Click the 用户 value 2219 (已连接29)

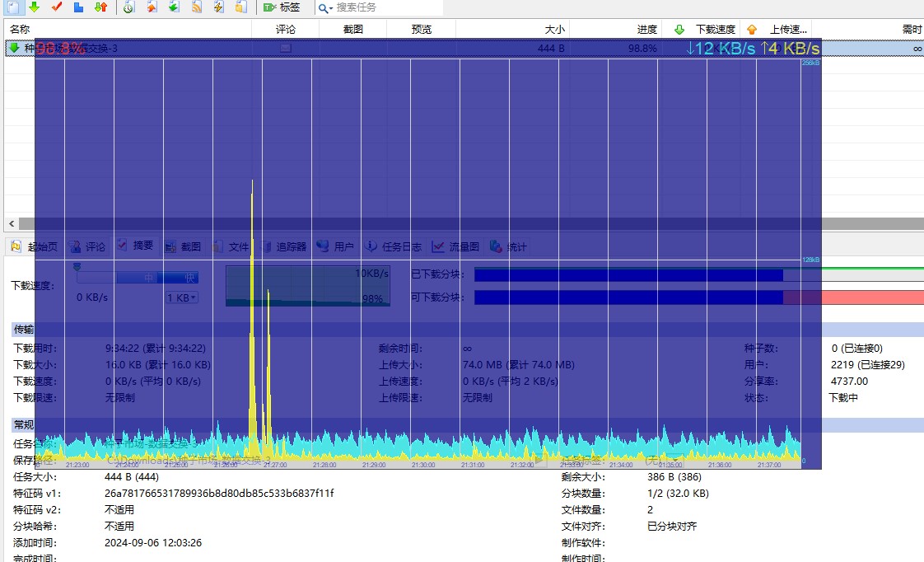pyautogui.click(x=867, y=364)
